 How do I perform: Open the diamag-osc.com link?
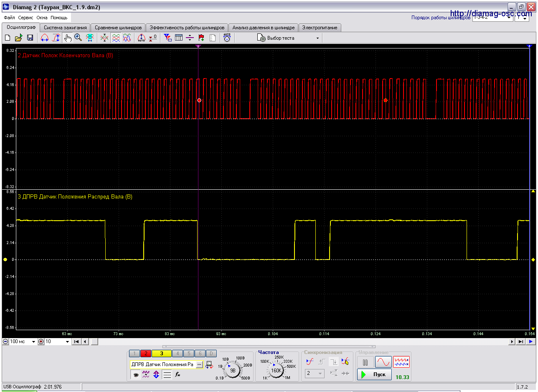[491, 14]
